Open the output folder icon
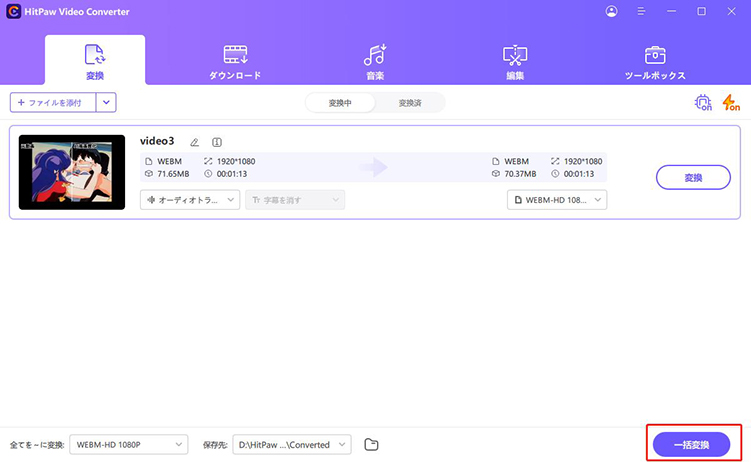The width and height of the screenshot is (751, 462). click(x=371, y=445)
